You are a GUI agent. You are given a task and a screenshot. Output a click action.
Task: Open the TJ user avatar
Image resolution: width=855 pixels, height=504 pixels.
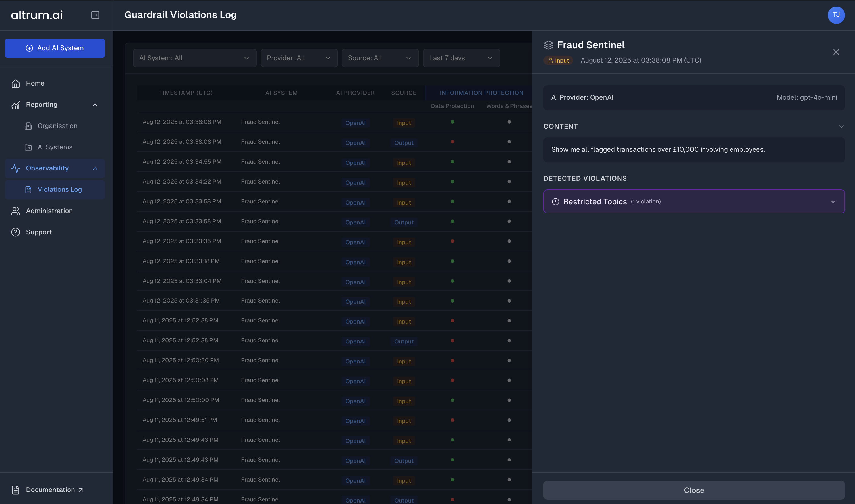(x=836, y=15)
